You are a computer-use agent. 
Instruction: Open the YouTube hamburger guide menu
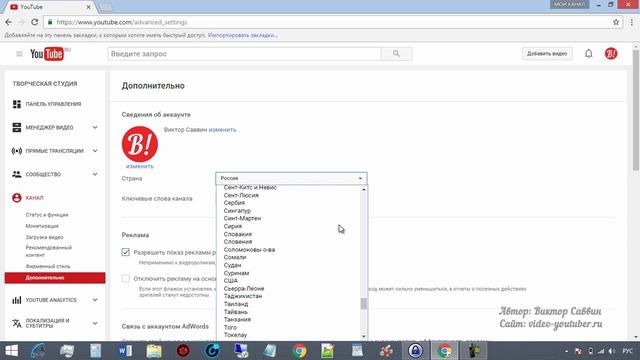[x=19, y=54]
